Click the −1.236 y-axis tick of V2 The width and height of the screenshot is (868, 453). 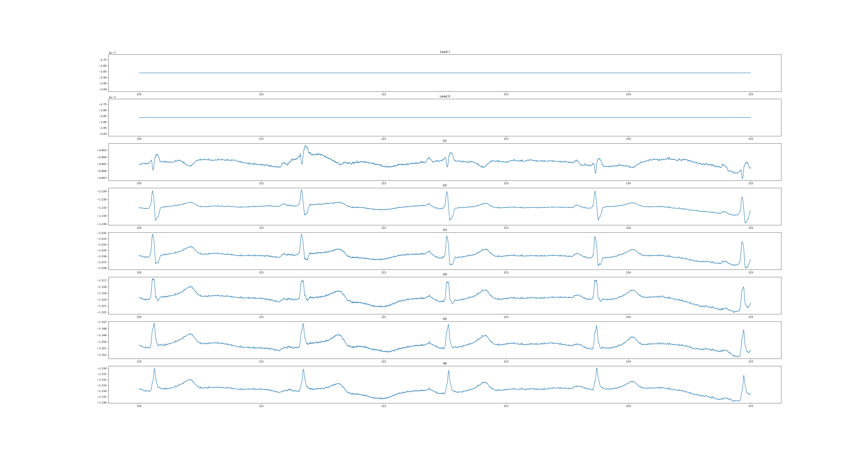102,224
